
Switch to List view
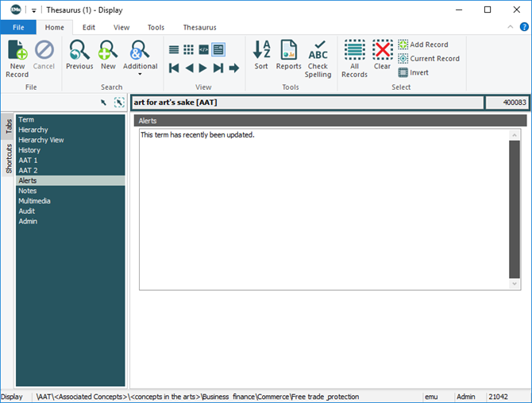[x=174, y=49]
